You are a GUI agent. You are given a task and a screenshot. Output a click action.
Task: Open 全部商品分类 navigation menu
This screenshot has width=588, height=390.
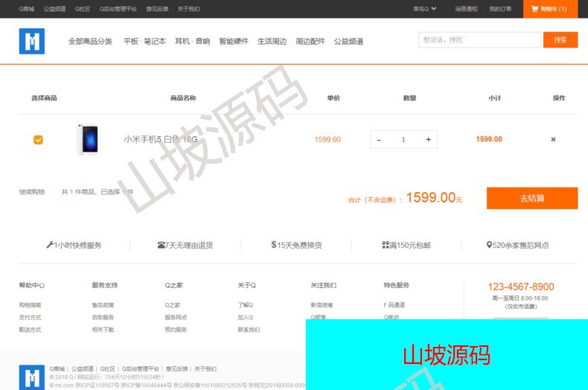[x=90, y=41]
